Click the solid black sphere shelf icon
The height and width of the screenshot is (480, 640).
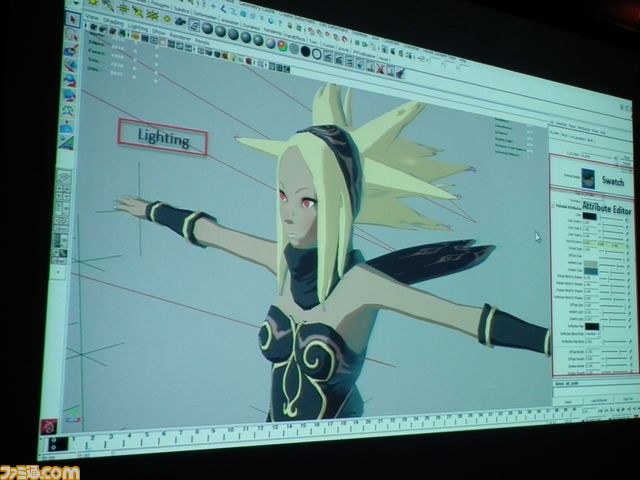[305, 51]
